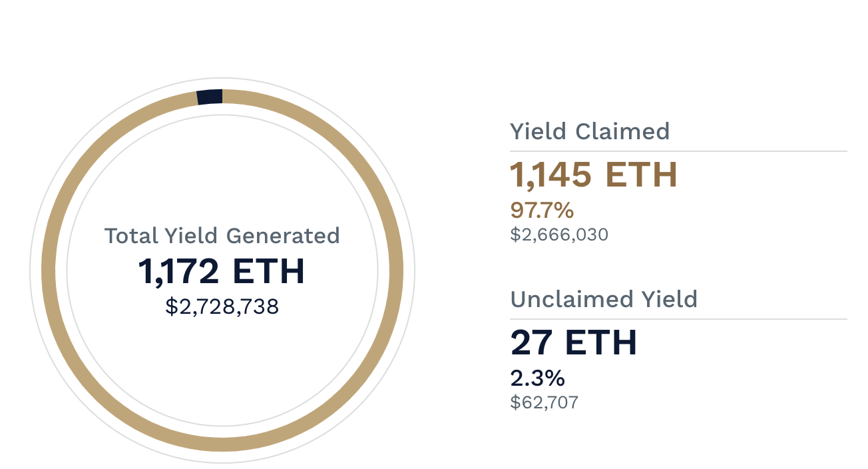Screen dimensions: 868x469
Task: Click the 2.3% unclaimed percentage
Action: coord(538,378)
